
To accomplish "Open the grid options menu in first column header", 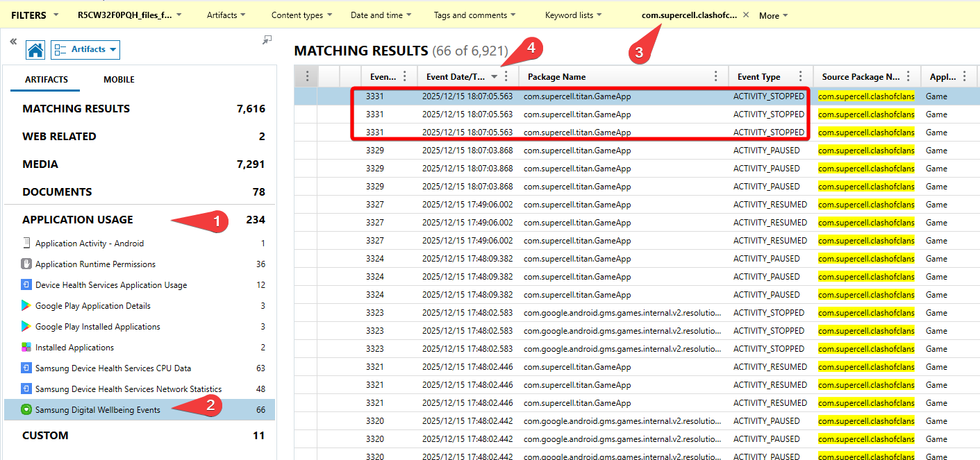I will pos(306,76).
